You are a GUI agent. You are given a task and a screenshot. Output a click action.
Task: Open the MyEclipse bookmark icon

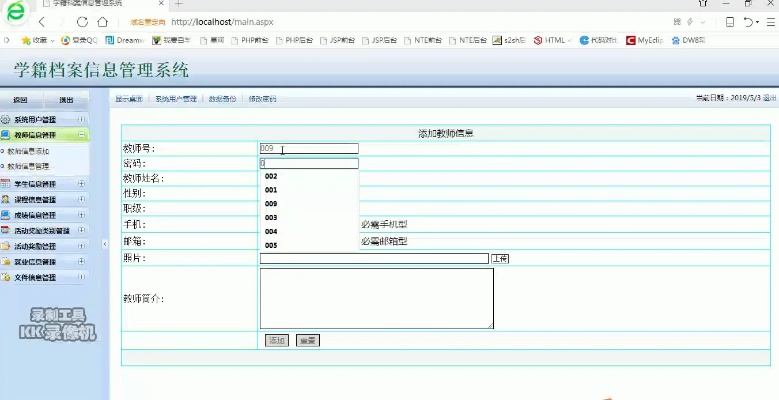647,41
